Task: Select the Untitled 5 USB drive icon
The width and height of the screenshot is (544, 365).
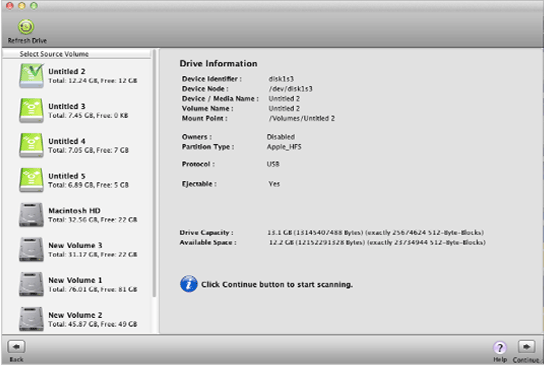Action: pos(31,180)
